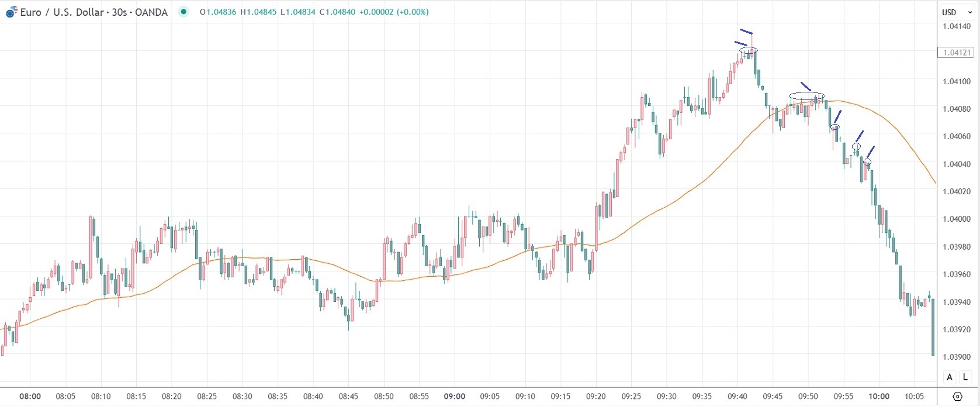980x406 pixels.
Task: Click the 1.03960 price scale label
Action: 957,274
